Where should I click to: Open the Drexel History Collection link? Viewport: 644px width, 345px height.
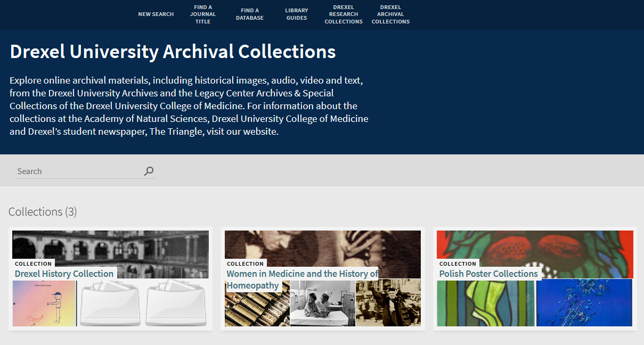(x=64, y=274)
